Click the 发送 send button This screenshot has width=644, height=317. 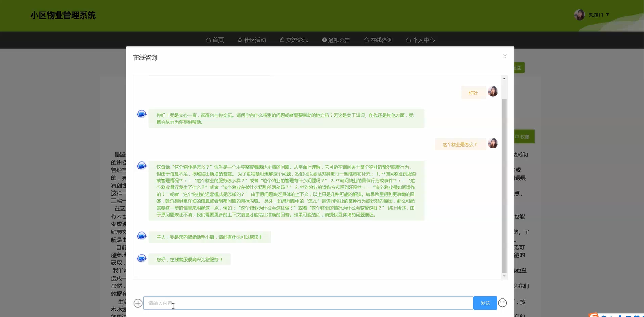tap(485, 303)
